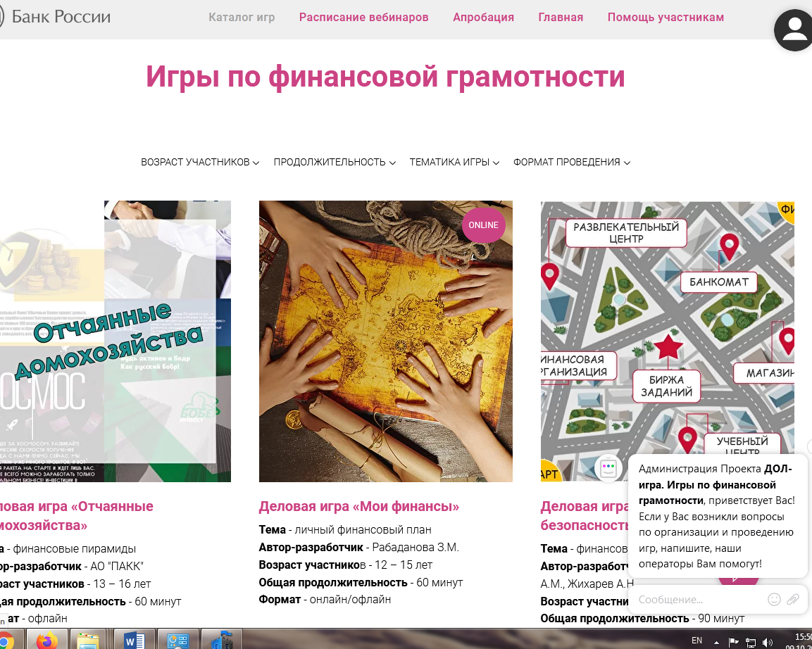Expand the Продолжительность filter
Viewport: 812px width, 649px height.
(x=335, y=162)
